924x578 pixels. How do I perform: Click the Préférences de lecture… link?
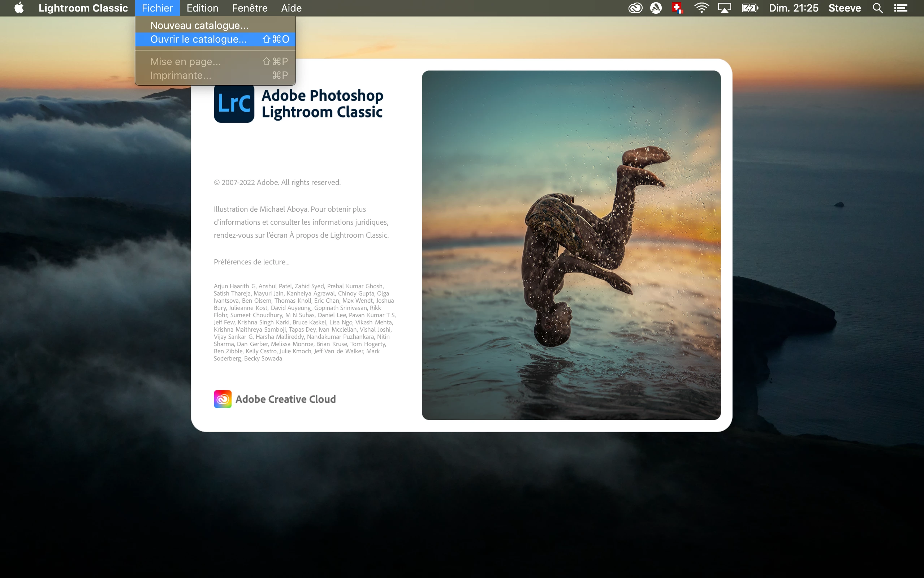tap(251, 262)
